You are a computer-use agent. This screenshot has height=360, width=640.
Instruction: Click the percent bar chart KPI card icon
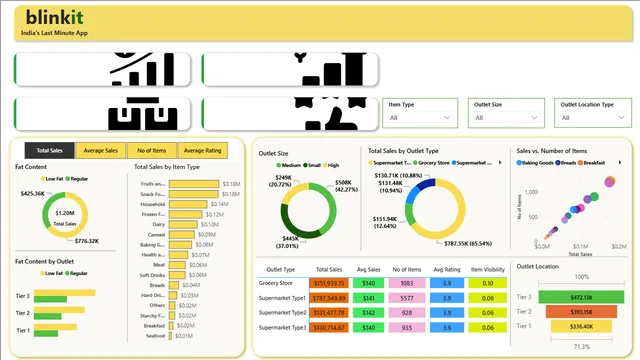click(142, 69)
